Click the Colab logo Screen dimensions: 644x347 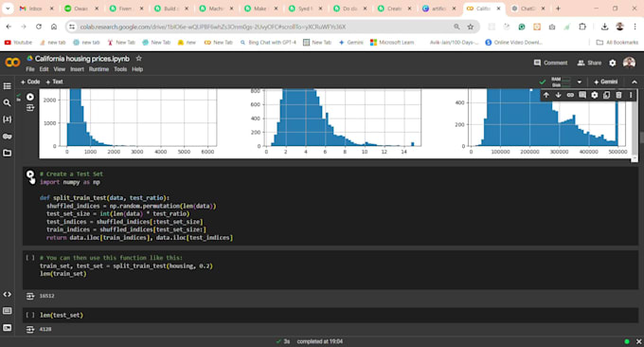(12, 63)
